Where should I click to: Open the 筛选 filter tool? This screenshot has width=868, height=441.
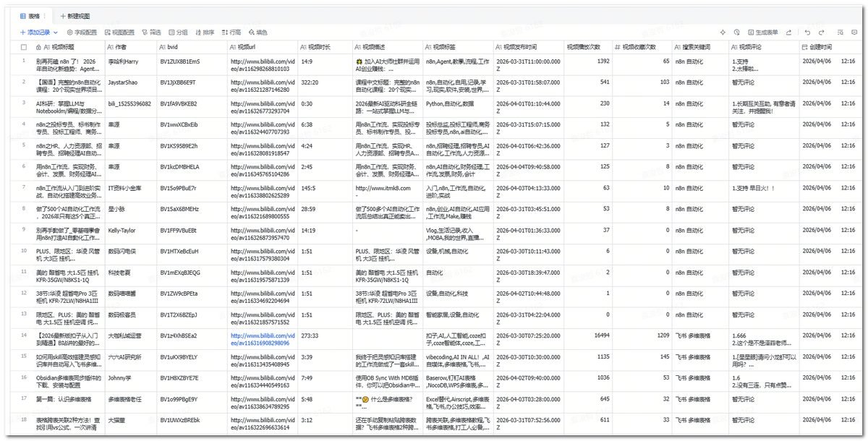tap(151, 33)
